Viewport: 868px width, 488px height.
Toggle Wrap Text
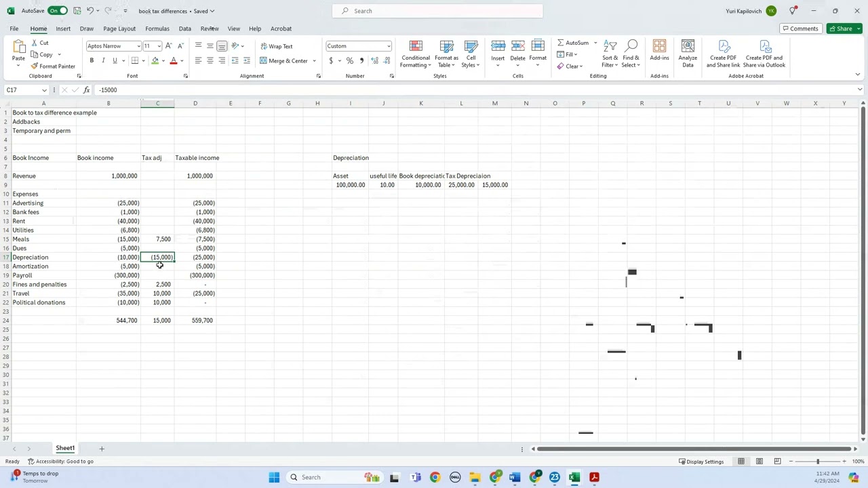(x=276, y=46)
